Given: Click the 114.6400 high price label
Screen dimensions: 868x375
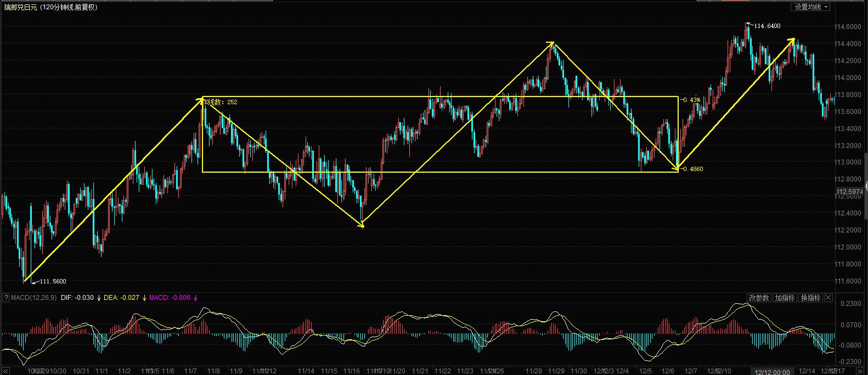Looking at the screenshot, I should click(767, 26).
